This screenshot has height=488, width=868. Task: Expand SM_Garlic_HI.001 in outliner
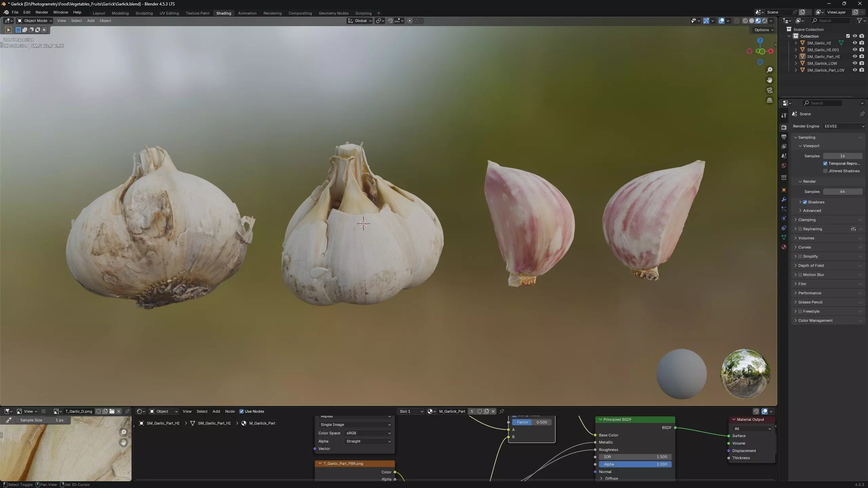(x=796, y=50)
